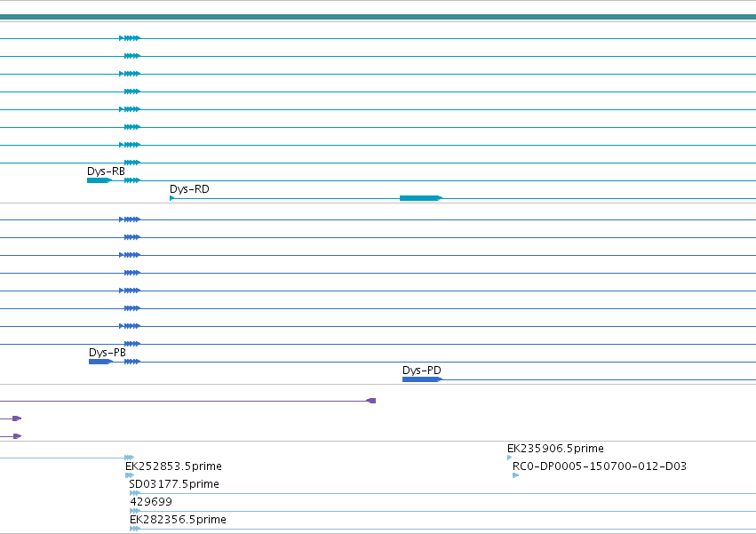Click the arrow glyph under EK235906.5prime
Viewport: 756px width, 534px height.
coord(510,458)
